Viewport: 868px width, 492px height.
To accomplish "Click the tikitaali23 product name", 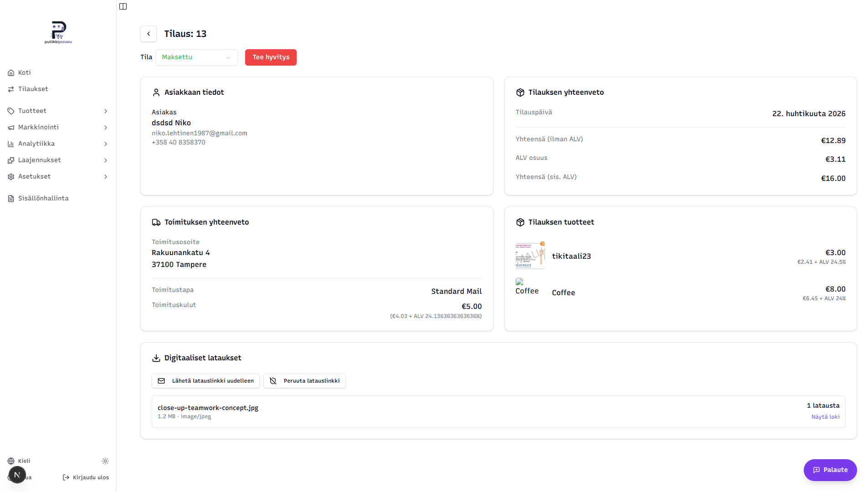I will click(x=571, y=256).
